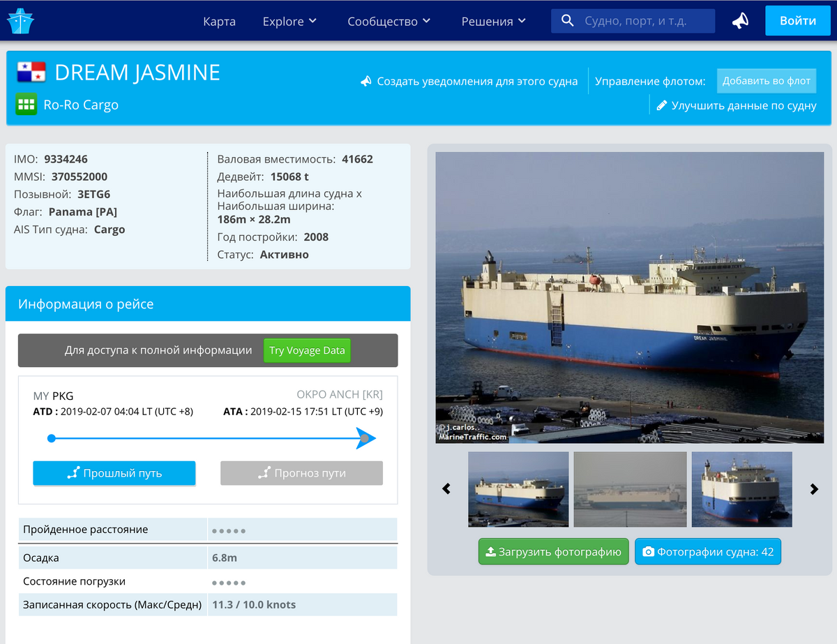Click the Panama flag icon
The image size is (837, 644).
tap(31, 72)
